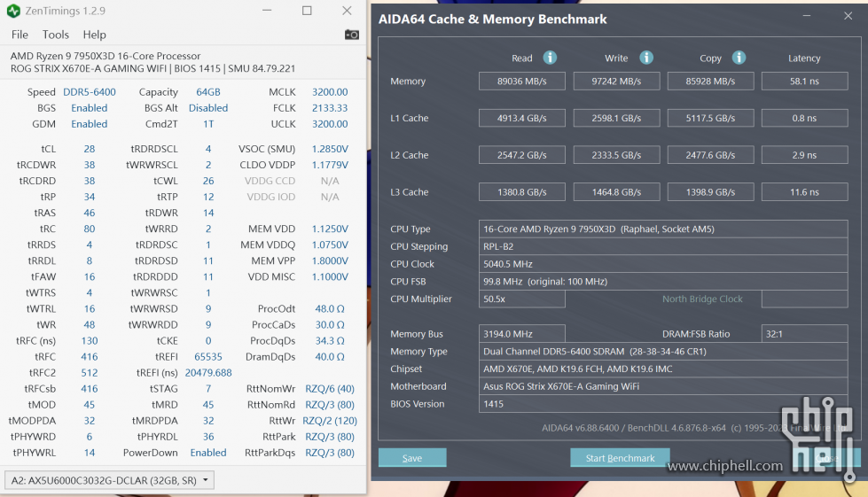Viewport: 868px width, 497px height.
Task: Click Start Benchmark button
Action: click(620, 458)
